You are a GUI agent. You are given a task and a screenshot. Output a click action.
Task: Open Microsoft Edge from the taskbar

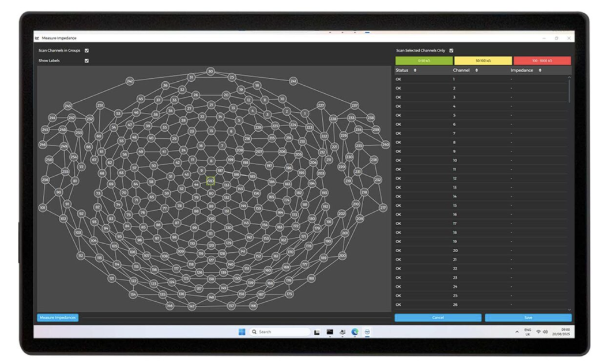[355, 332]
